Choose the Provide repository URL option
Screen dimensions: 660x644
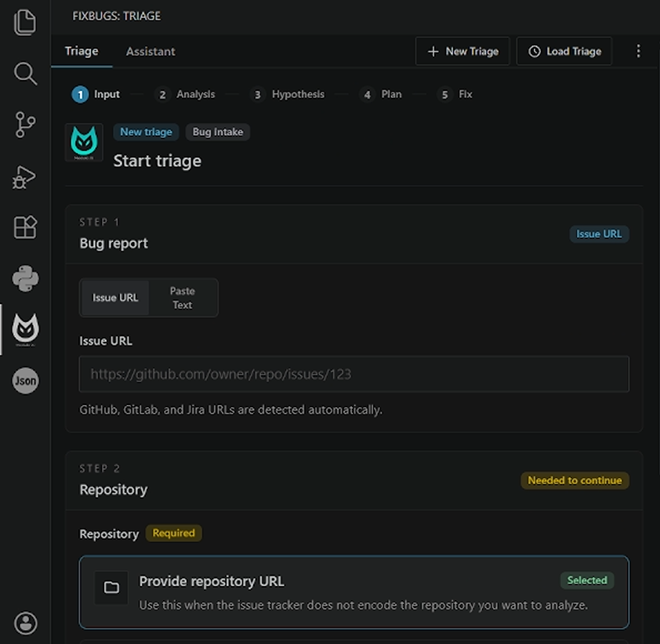(x=354, y=592)
